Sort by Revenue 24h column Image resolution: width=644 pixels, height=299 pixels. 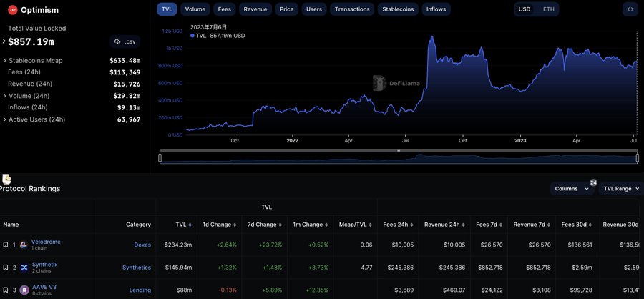(x=463, y=225)
